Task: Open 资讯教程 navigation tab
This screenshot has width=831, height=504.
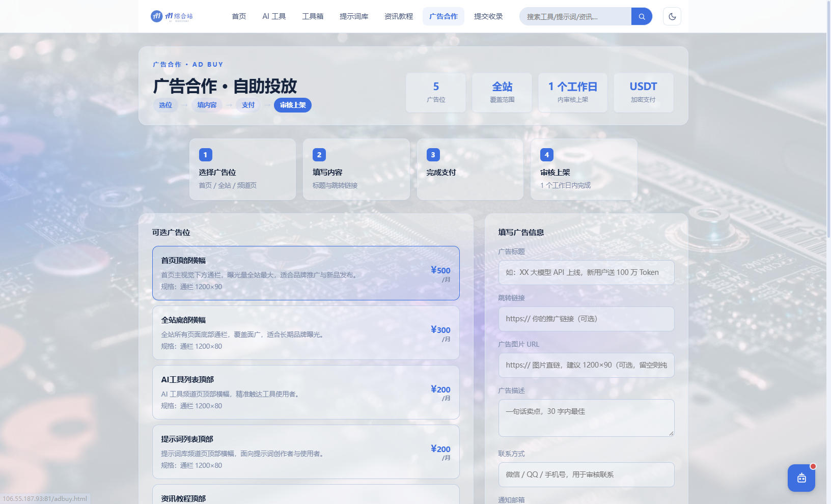Action: (x=399, y=16)
